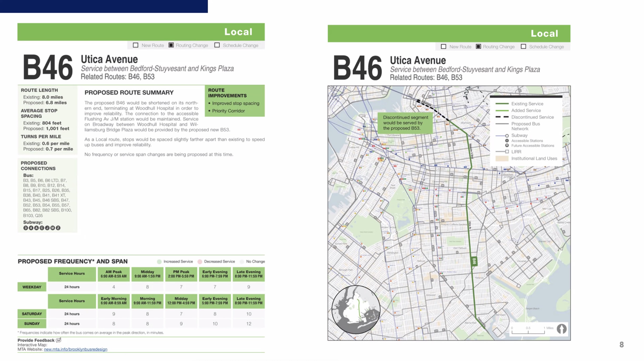This screenshot has height=361, width=644.
Task: Click the M train subway bullet
Action: coord(53,228)
